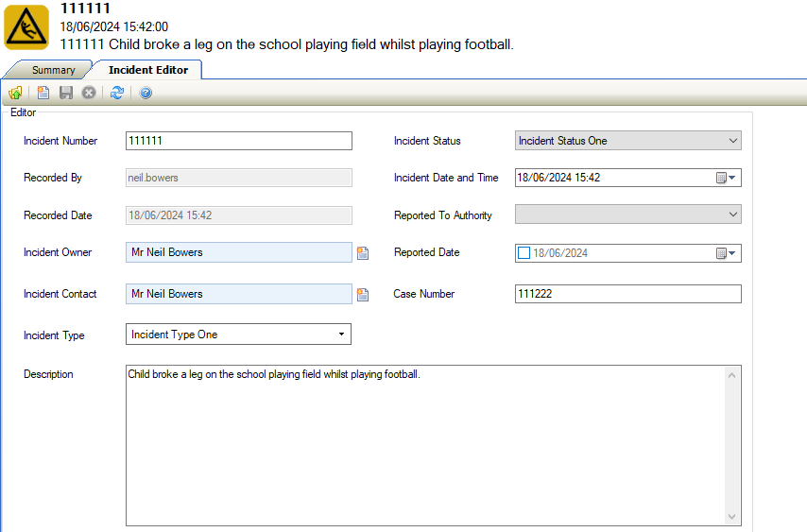The height and width of the screenshot is (532, 807).
Task: Click the yellow slip hazard incident icon
Action: [x=26, y=27]
